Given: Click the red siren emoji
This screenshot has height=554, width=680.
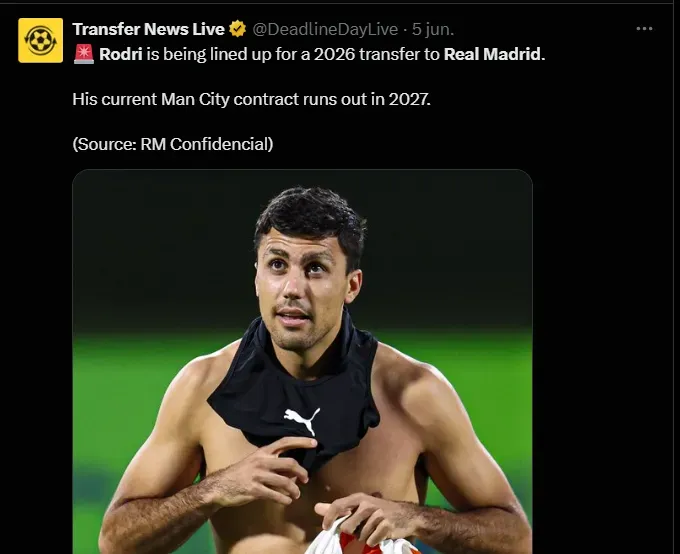Looking at the screenshot, I should pos(83,53).
